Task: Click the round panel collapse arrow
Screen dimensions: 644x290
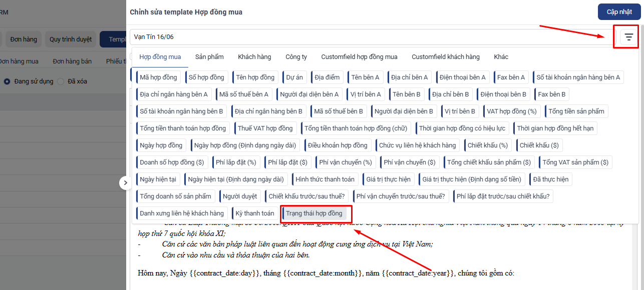Action: pos(125,183)
